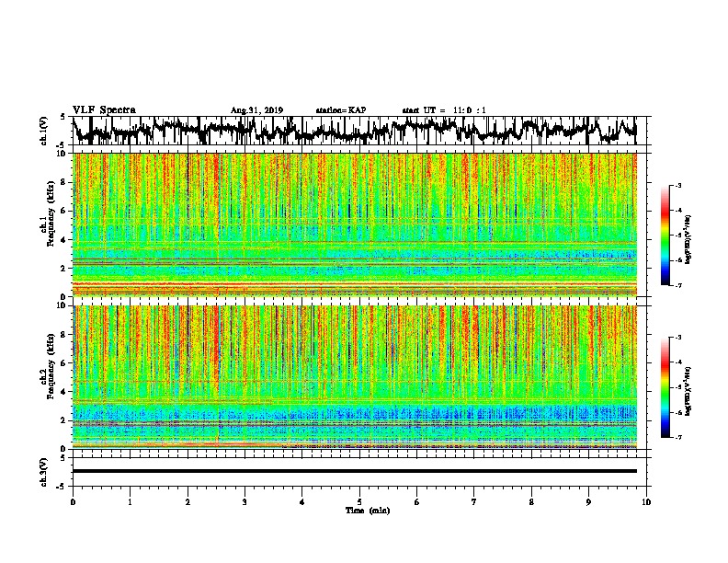Viewport: 728px width, 563px height.
Task: Click the "5" tick on ch.1(V) axis
Action: click(63, 117)
